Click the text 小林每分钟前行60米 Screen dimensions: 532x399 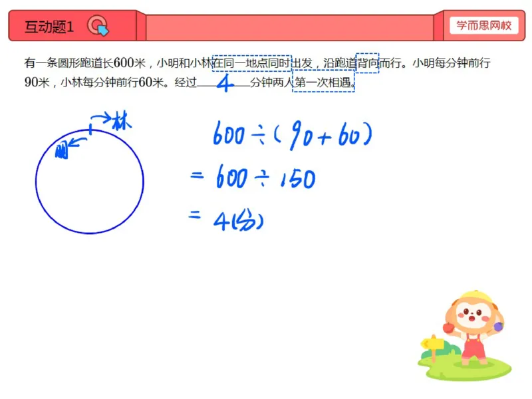point(112,82)
